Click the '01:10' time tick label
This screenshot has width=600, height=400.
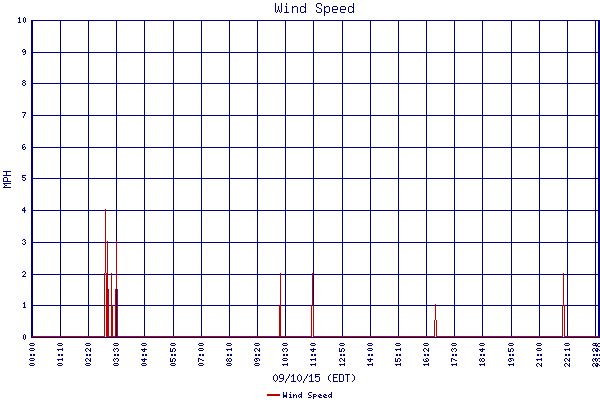[60, 354]
